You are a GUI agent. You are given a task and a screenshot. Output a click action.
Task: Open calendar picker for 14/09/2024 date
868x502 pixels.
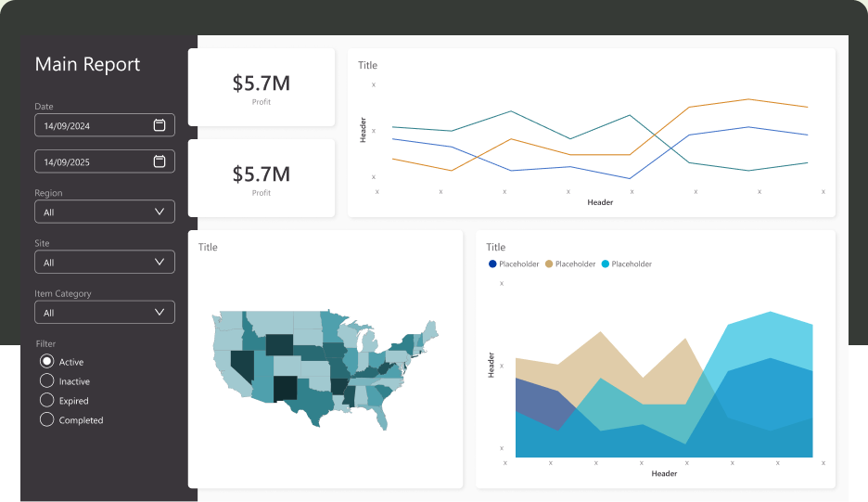[x=160, y=125]
